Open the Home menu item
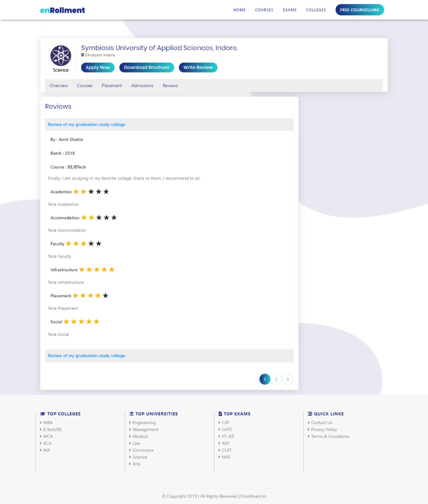The height and width of the screenshot is (504, 428). click(239, 10)
